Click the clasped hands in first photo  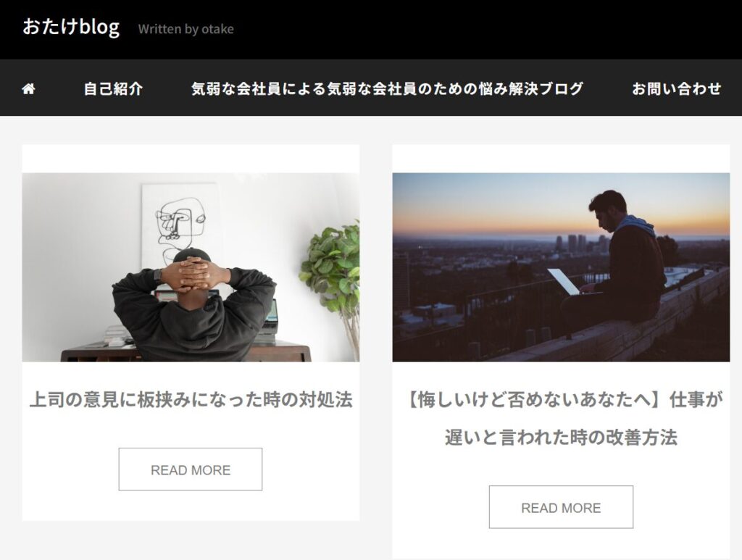pyautogui.click(x=195, y=275)
